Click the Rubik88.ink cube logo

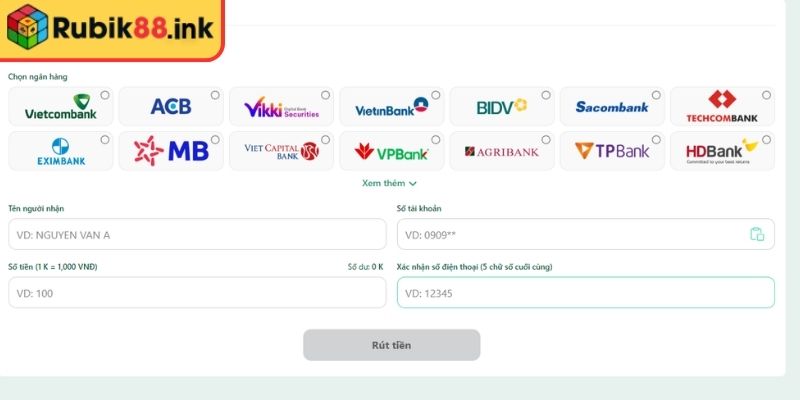click(28, 27)
